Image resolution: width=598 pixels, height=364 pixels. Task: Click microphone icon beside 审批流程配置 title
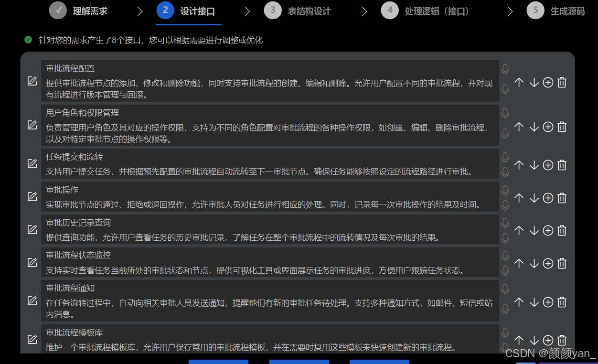pyautogui.click(x=505, y=70)
